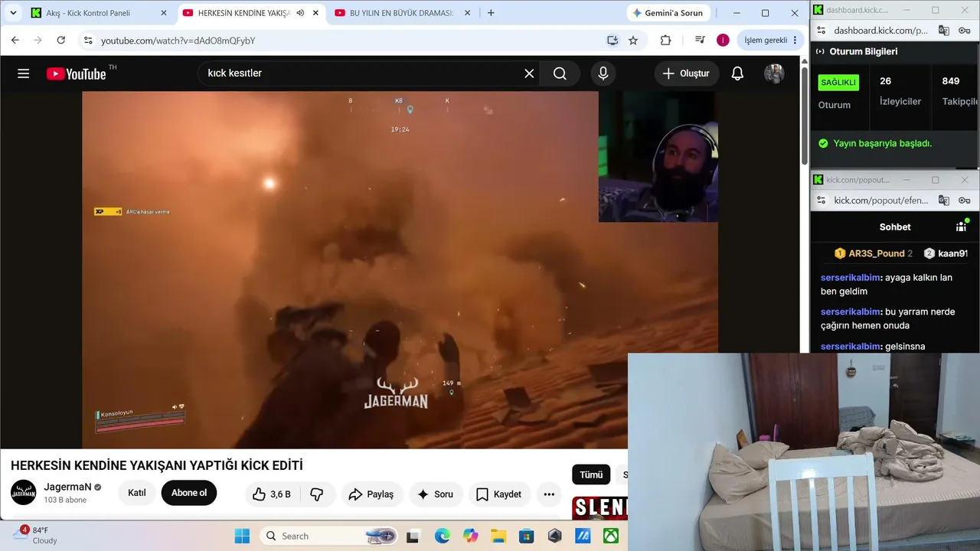Mute the playing YouTube tab's speaker icon
Image resolution: width=980 pixels, height=551 pixels.
(300, 13)
